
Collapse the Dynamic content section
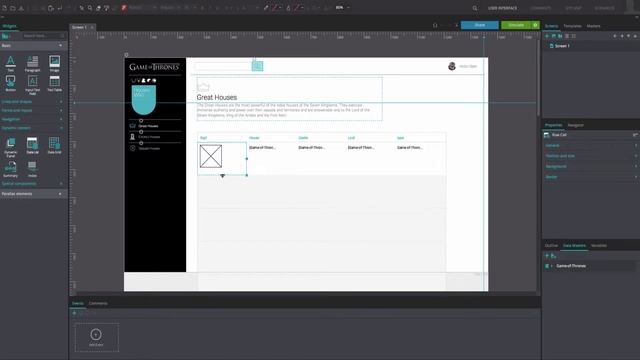tap(61, 128)
